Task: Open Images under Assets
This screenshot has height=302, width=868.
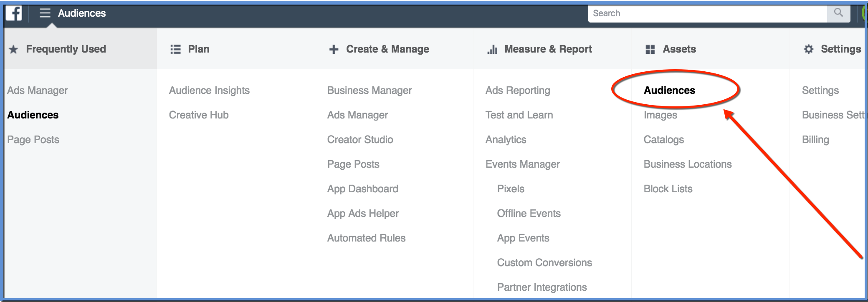Action: coord(660,115)
